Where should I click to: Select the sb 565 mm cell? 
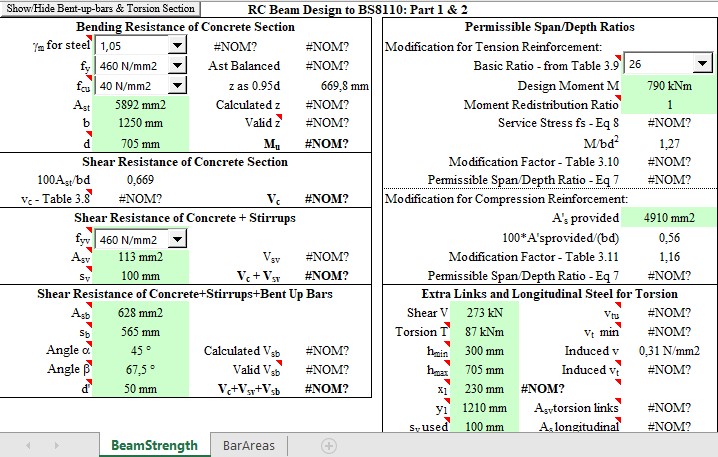click(141, 332)
